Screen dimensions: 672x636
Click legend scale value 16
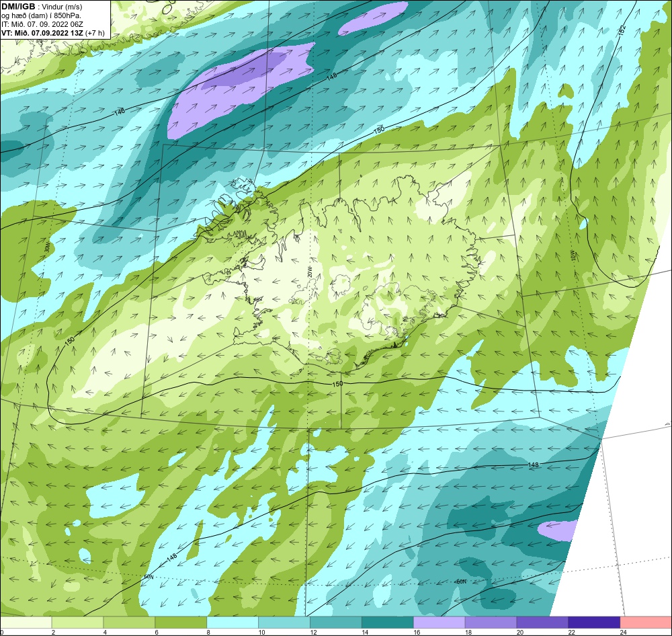417,632
